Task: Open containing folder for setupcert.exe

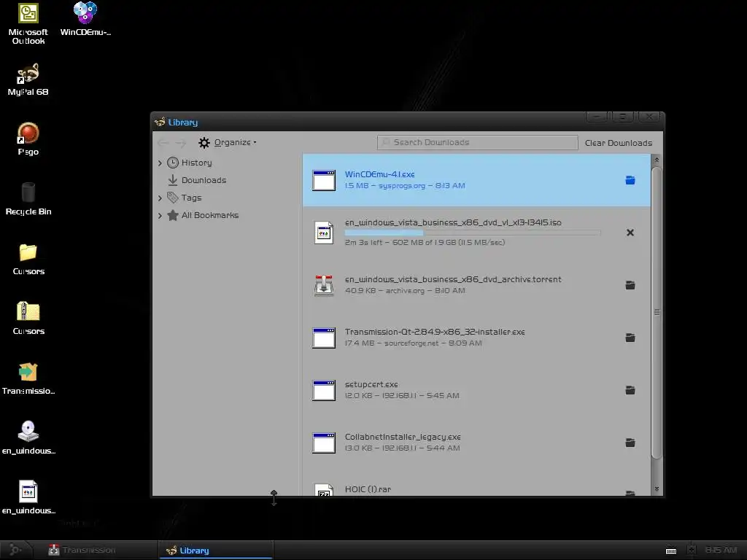Action: click(x=630, y=389)
